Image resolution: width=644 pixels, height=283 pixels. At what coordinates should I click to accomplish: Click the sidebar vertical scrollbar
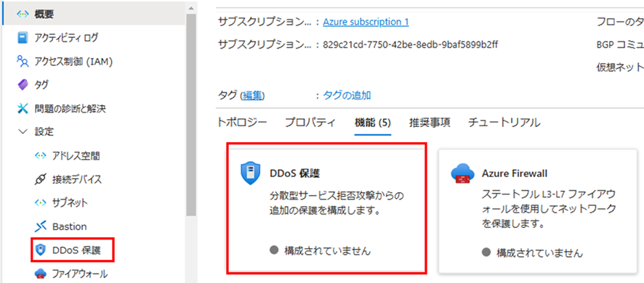(191, 115)
